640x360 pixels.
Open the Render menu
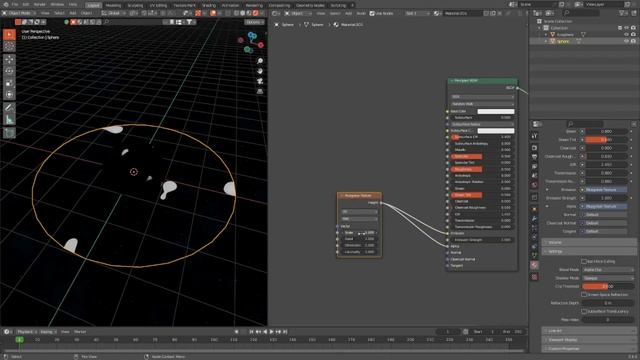tap(39, 4)
